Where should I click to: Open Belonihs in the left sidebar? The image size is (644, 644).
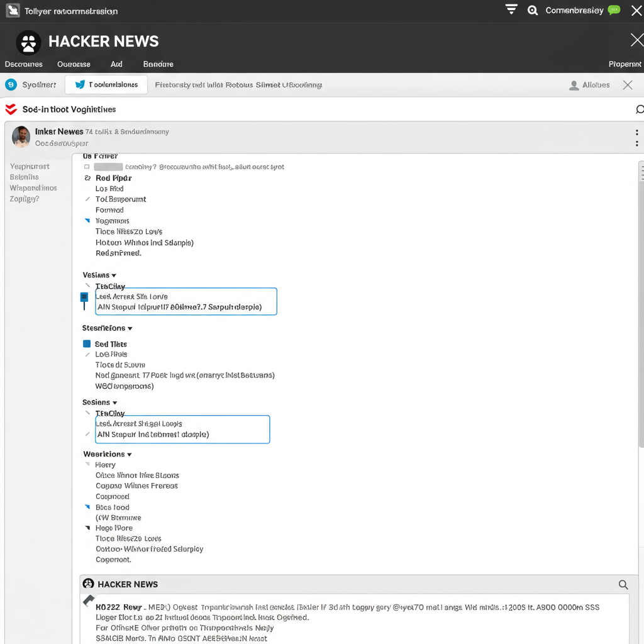pos(25,177)
